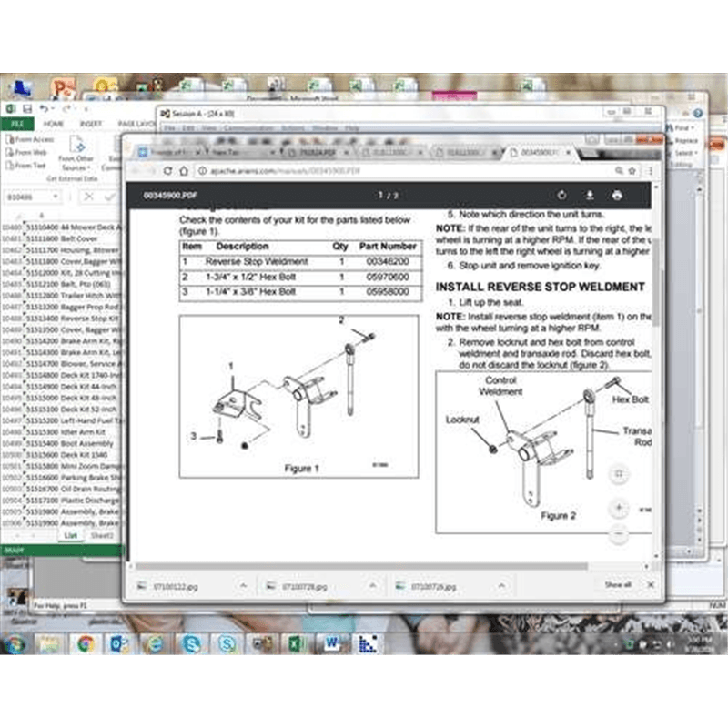Screen dimensions: 728x728
Task: Select the List worksheet tab
Action: click(x=70, y=536)
